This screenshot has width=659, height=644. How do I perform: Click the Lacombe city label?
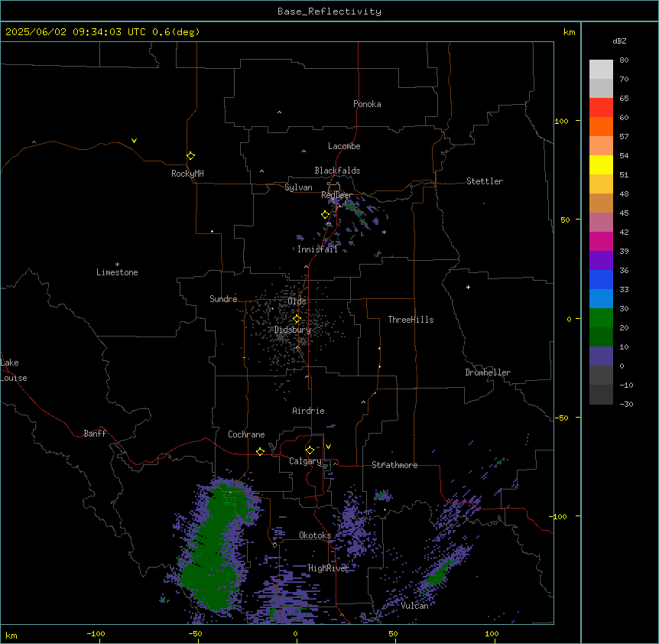coord(344,146)
